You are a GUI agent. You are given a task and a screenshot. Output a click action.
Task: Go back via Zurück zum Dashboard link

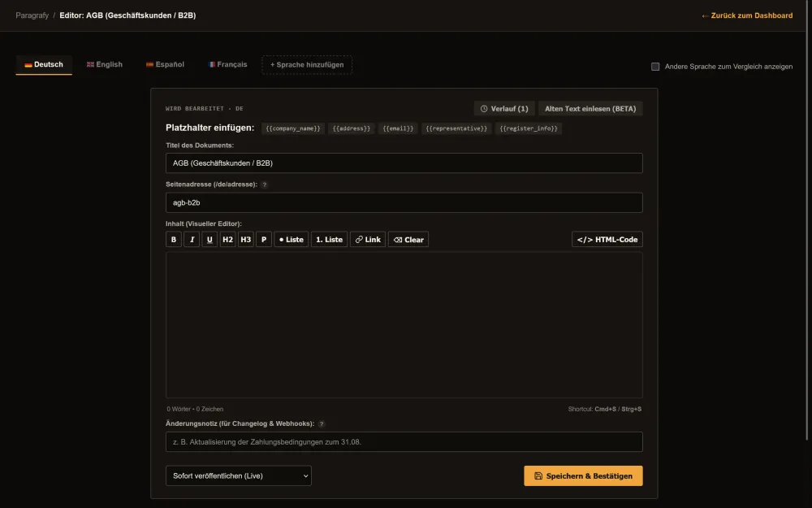[747, 15]
